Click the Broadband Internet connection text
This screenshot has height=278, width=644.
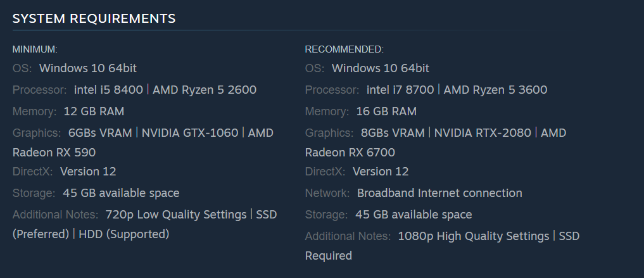(439, 193)
